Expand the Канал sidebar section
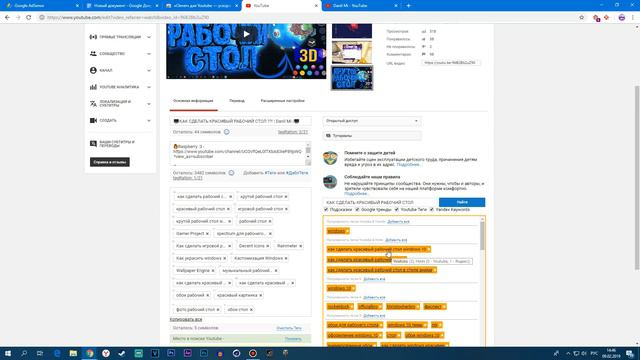 [149, 71]
